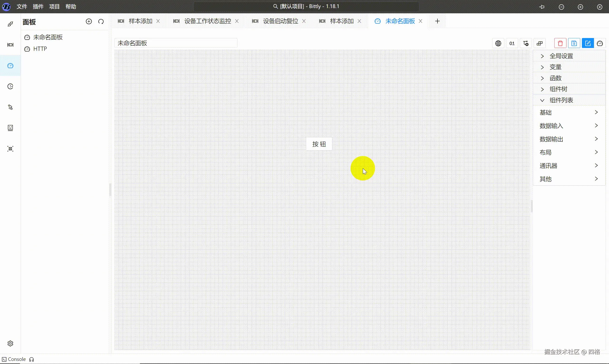Open 数据输入 component category
Screen dimensions: 609x364
[569, 126]
